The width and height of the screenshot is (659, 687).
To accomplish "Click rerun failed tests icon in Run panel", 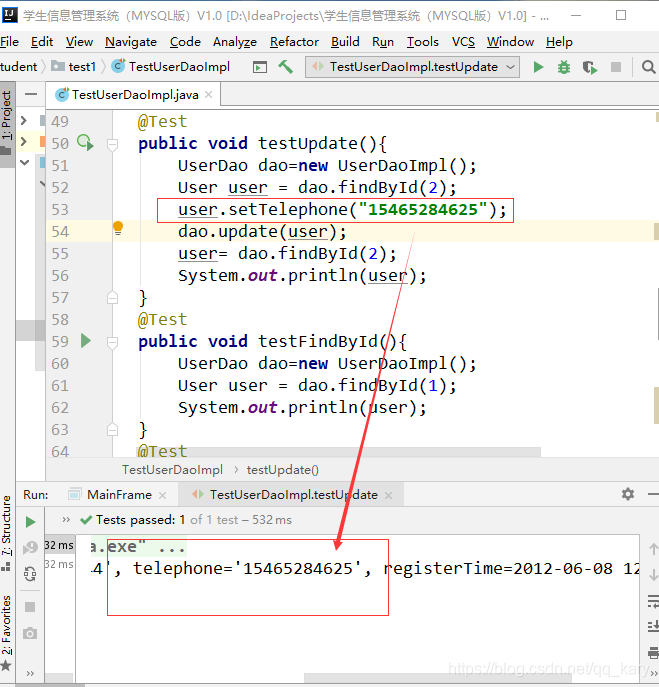I will (x=30, y=547).
